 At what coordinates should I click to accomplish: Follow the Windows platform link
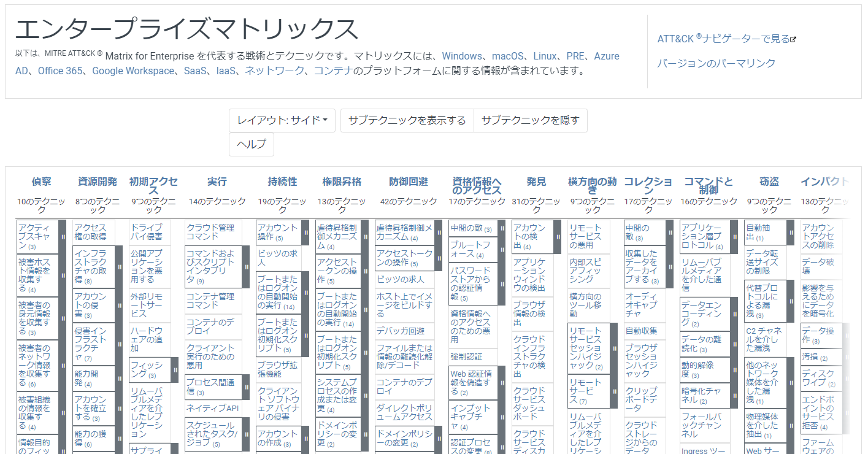pyautogui.click(x=462, y=56)
